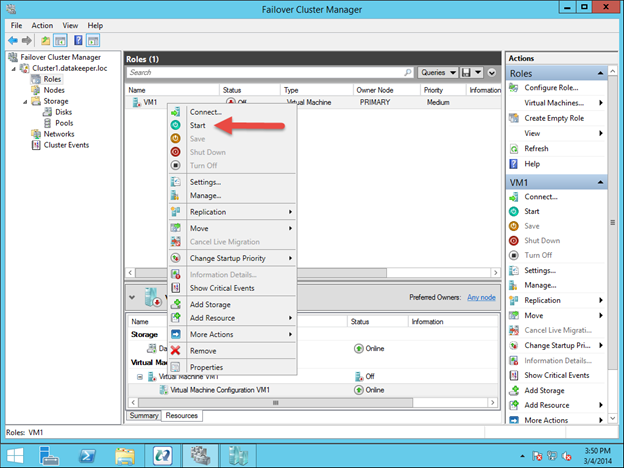Viewport: 624px width, 468px height.
Task: Open the Action menu in menu bar
Action: point(42,25)
